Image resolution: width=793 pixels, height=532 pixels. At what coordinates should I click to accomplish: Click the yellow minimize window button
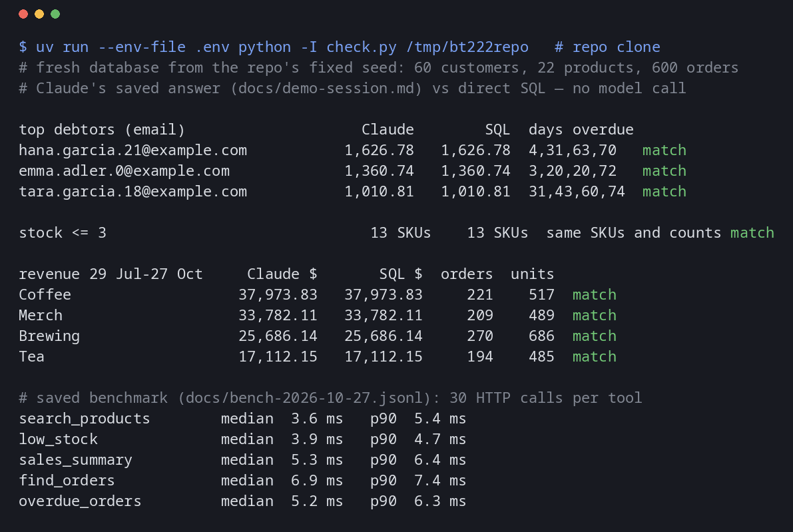(x=39, y=14)
